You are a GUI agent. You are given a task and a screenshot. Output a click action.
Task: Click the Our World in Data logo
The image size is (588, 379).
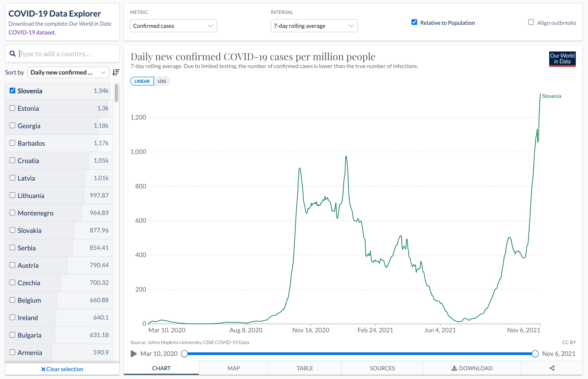[562, 59]
